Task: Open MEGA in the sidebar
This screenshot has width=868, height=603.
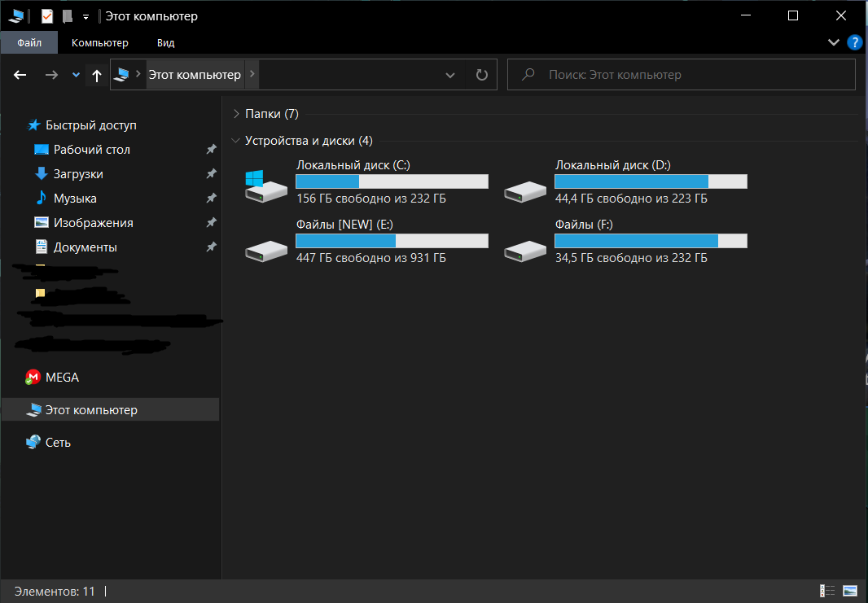Action: click(x=61, y=378)
